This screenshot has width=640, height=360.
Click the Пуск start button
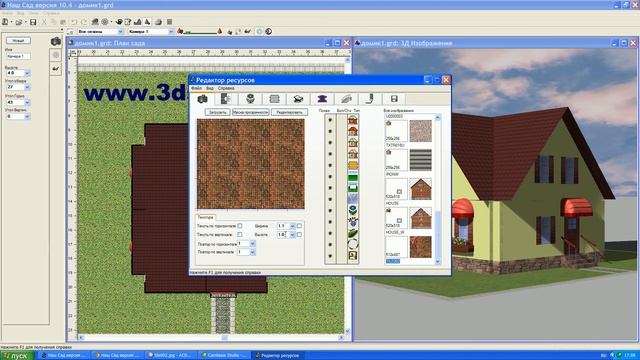(x=17, y=356)
